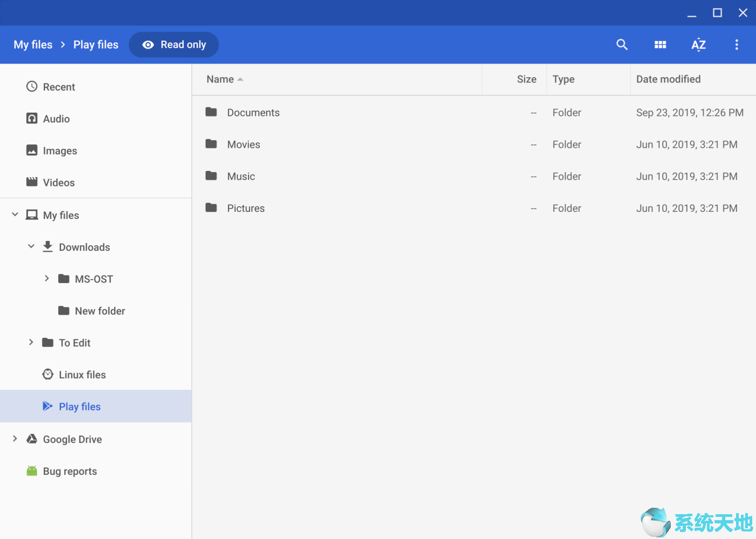The image size is (756, 539).
Task: Click the Music folder icon in list
Action: 211,175
